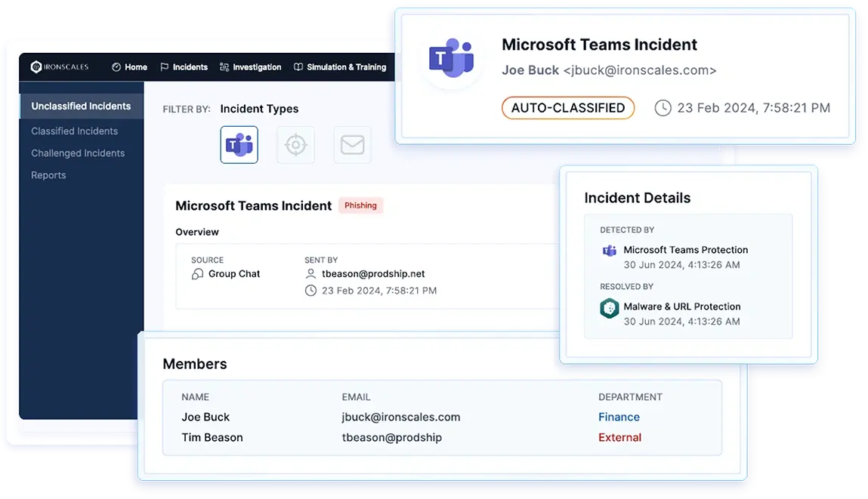Click the AUTO-CLASSIFIED badge
The height and width of the screenshot is (499, 868).
pos(568,108)
